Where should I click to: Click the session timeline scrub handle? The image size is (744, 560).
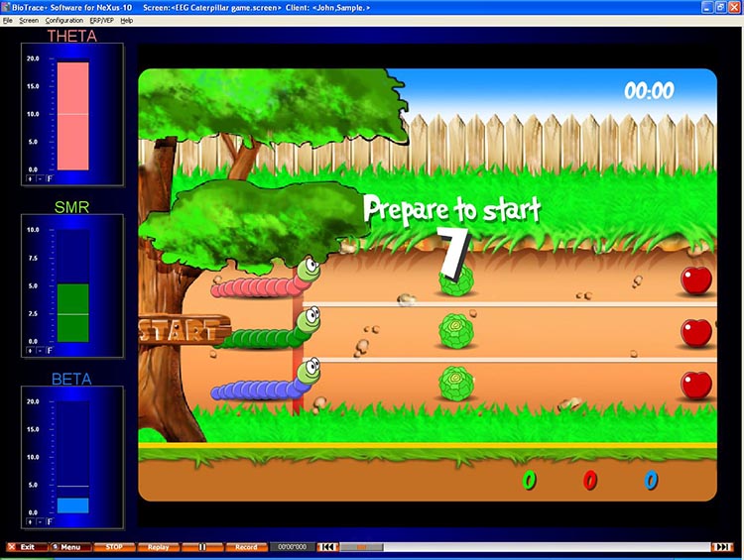(x=361, y=547)
